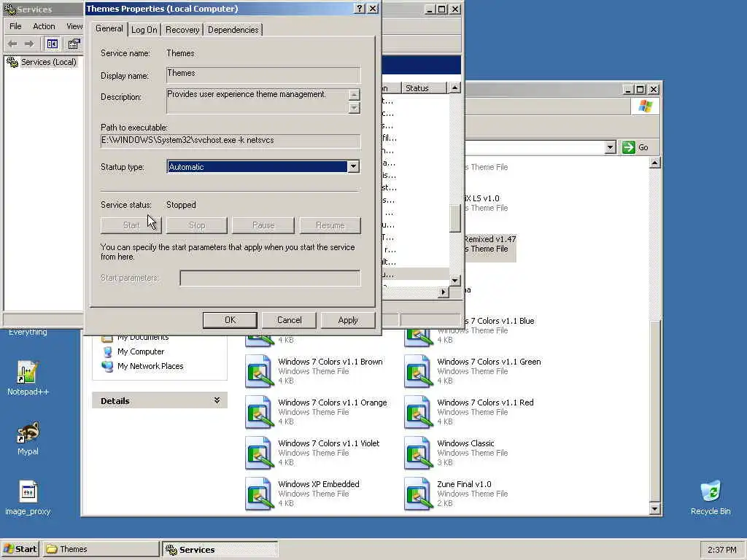
Task: Switch to the Themes taskbar button
Action: (x=101, y=549)
